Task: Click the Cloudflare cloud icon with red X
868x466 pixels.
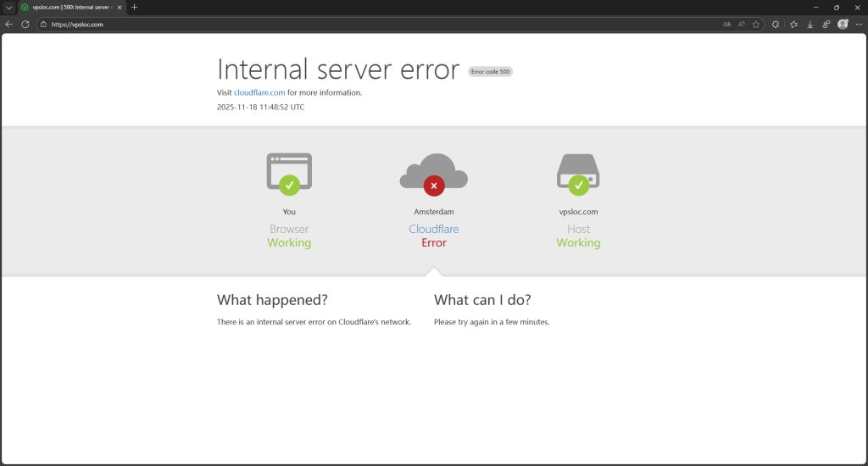Action: tap(434, 175)
